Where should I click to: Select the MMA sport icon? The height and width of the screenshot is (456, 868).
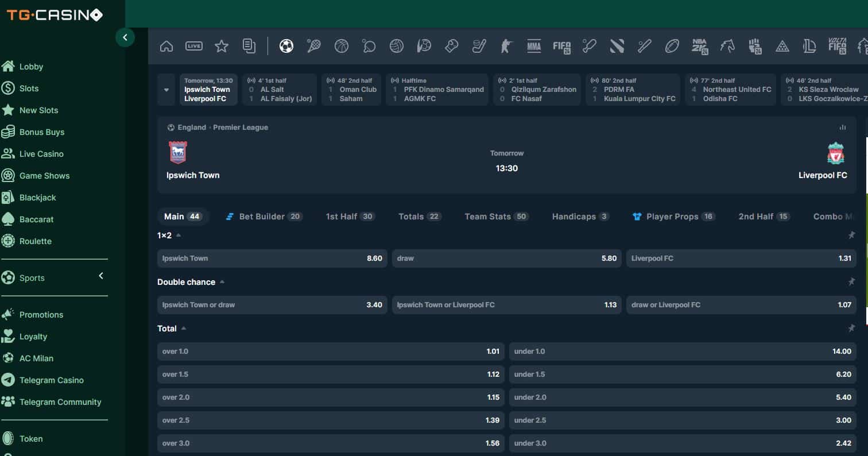click(x=534, y=46)
